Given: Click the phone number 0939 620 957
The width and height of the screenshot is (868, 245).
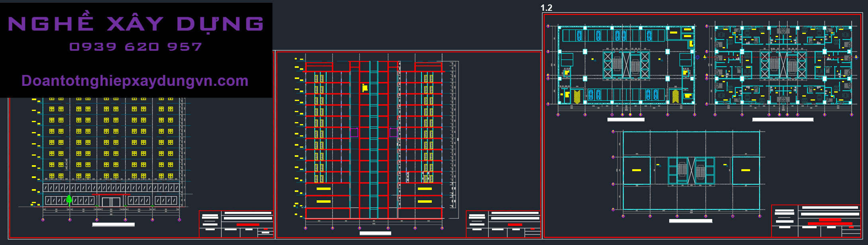Looking at the screenshot, I should coord(136,47).
